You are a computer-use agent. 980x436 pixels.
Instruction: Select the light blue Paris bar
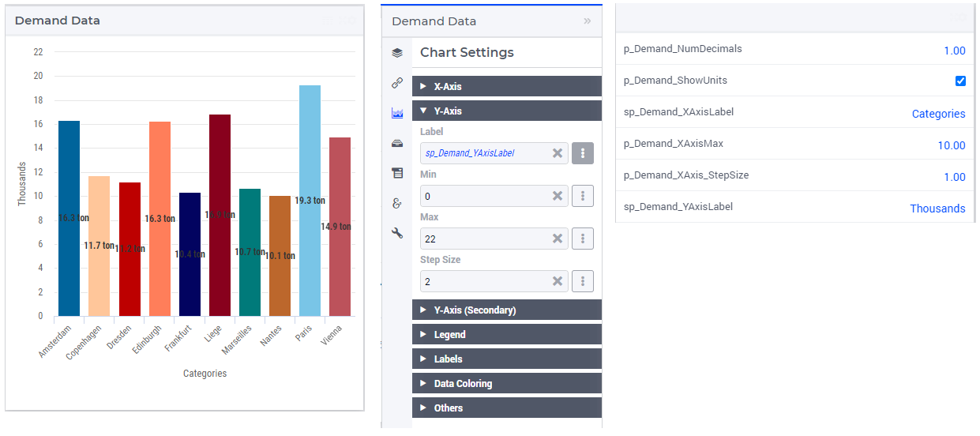coord(310,201)
